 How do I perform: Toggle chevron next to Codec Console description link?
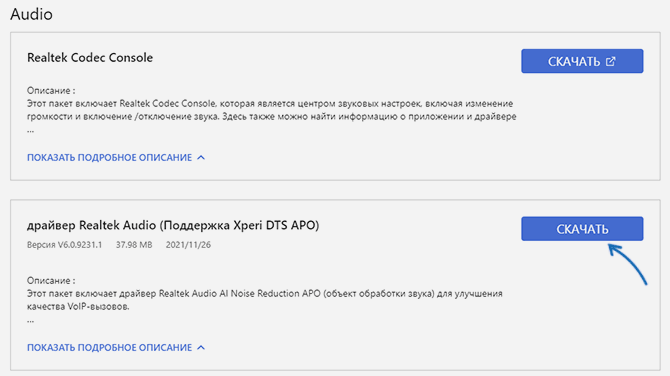point(201,158)
